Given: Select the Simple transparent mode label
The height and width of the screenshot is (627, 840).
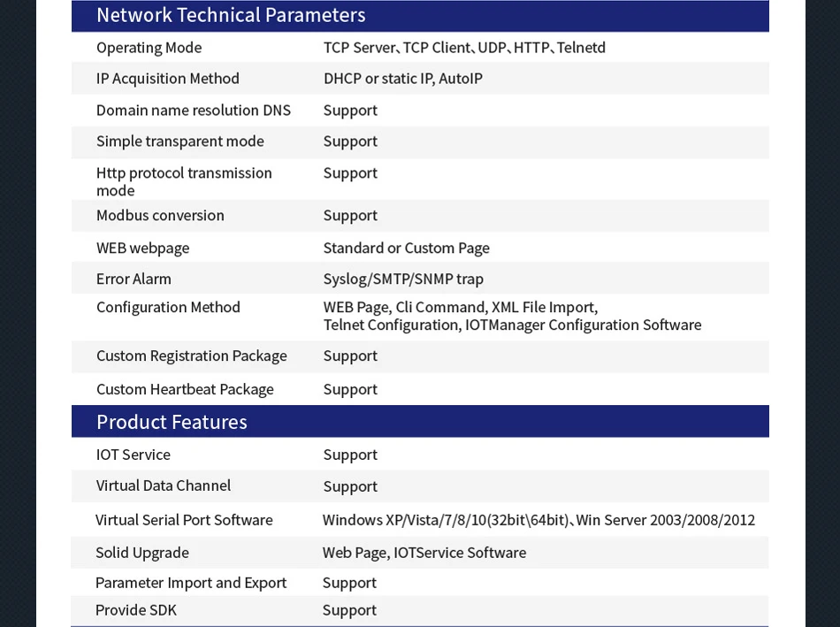Looking at the screenshot, I should tap(180, 141).
